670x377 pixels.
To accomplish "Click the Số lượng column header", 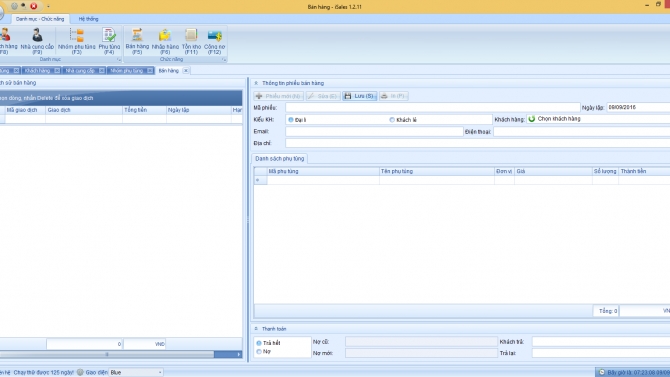I will (605, 171).
